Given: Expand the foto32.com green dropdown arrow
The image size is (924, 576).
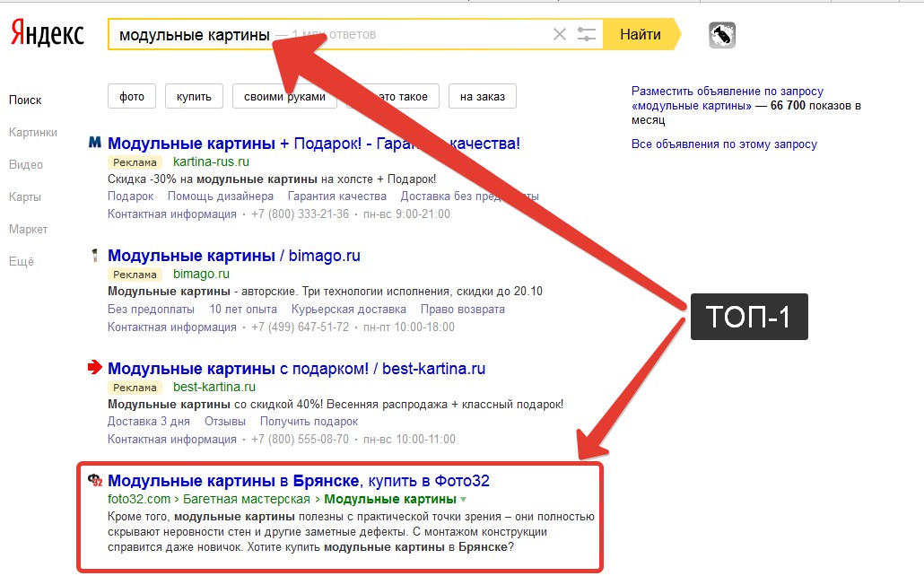Looking at the screenshot, I should tap(463, 500).
